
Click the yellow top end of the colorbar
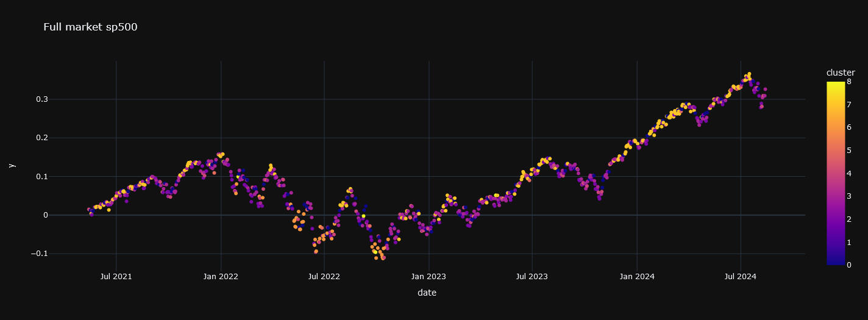836,85
